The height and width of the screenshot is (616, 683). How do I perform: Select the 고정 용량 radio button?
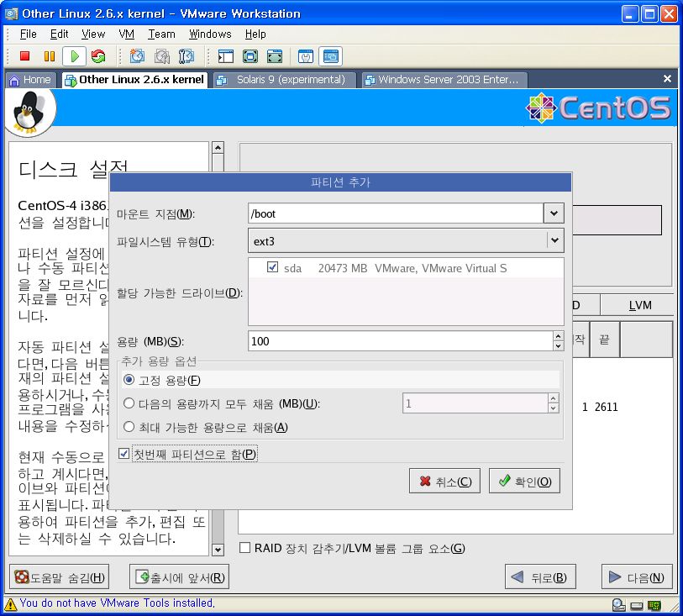coord(129,380)
